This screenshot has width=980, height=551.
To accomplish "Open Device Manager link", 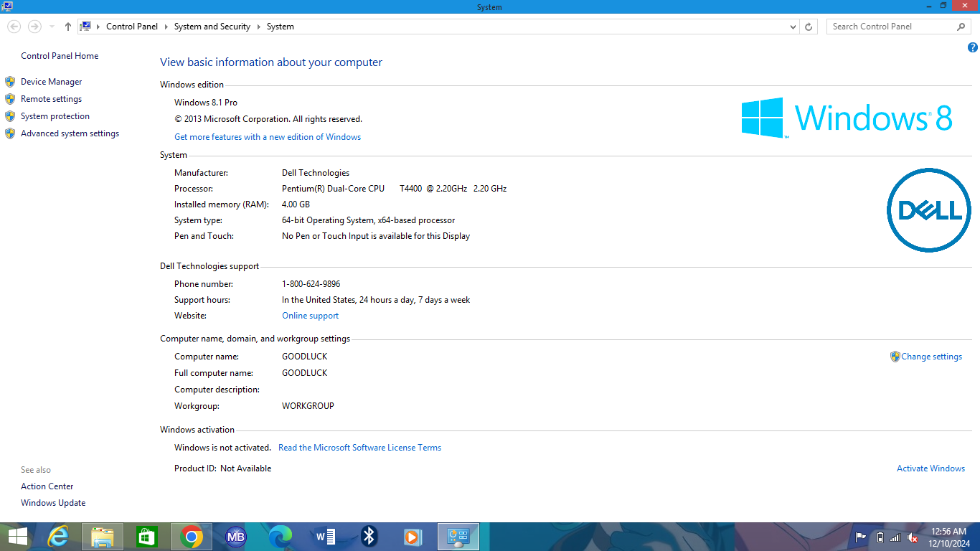I will [52, 82].
